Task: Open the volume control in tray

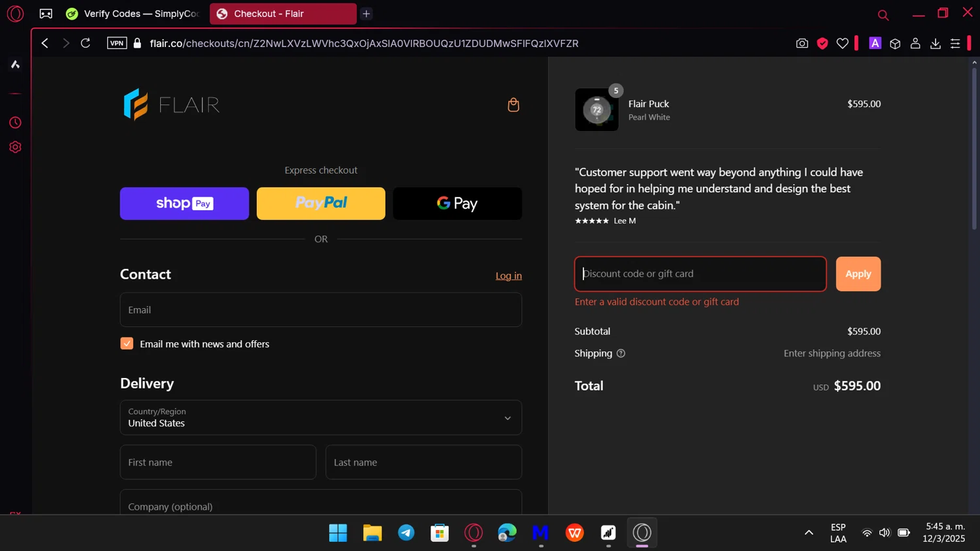Action: (x=885, y=533)
